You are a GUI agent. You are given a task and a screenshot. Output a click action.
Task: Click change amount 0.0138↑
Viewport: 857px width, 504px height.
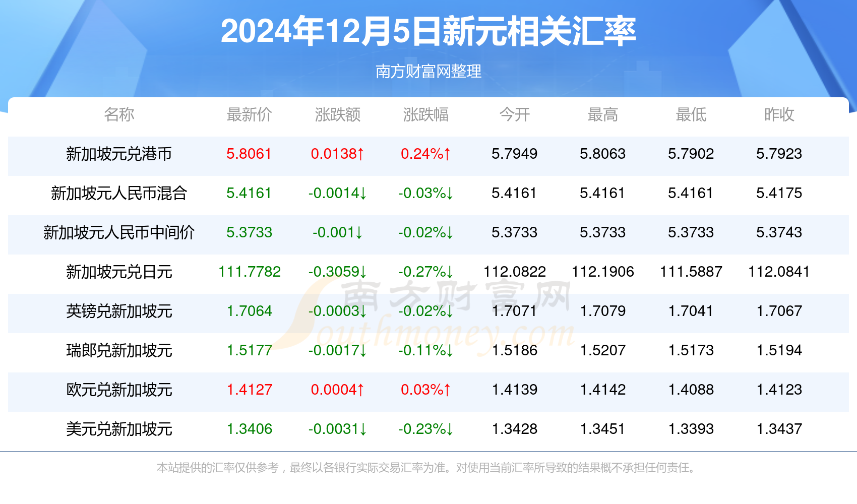click(x=338, y=154)
